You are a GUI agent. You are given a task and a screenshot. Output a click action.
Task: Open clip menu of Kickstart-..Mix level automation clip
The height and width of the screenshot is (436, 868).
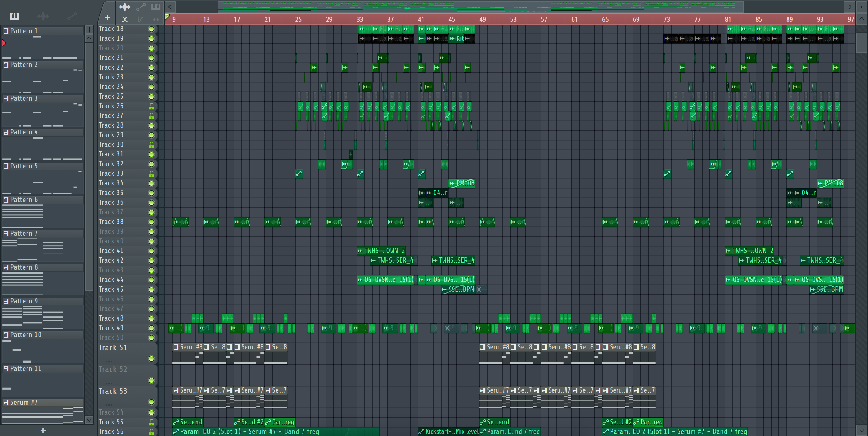tap(421, 432)
